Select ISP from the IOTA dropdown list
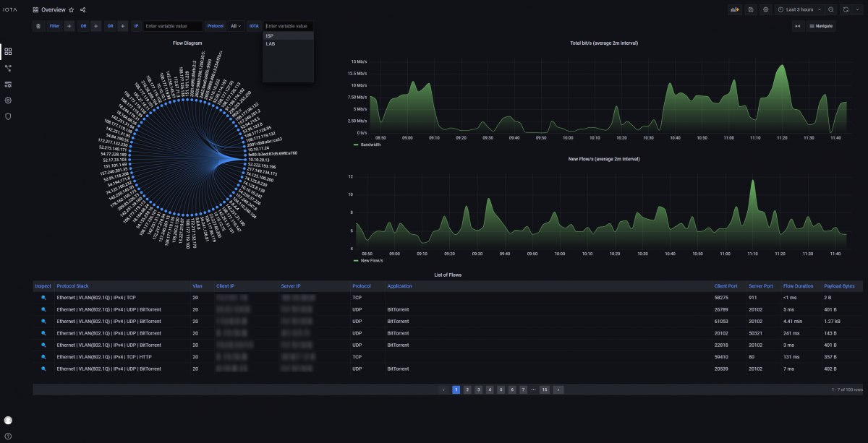Screen dimensions: 868x443 270,35
